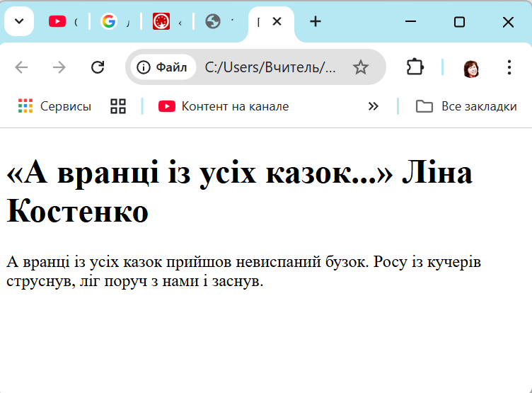This screenshot has height=393, width=532.
Task: Switch to the Google tab
Action: [113, 22]
